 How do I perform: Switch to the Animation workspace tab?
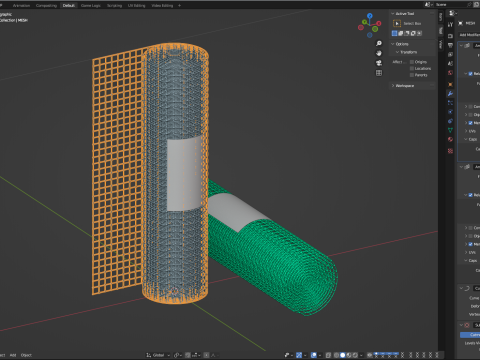click(21, 6)
